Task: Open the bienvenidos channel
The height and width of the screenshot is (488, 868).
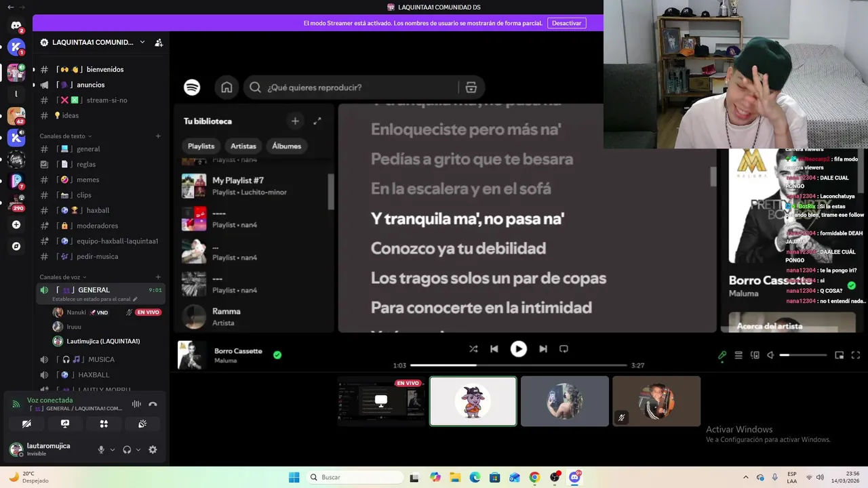Action: tap(102, 69)
